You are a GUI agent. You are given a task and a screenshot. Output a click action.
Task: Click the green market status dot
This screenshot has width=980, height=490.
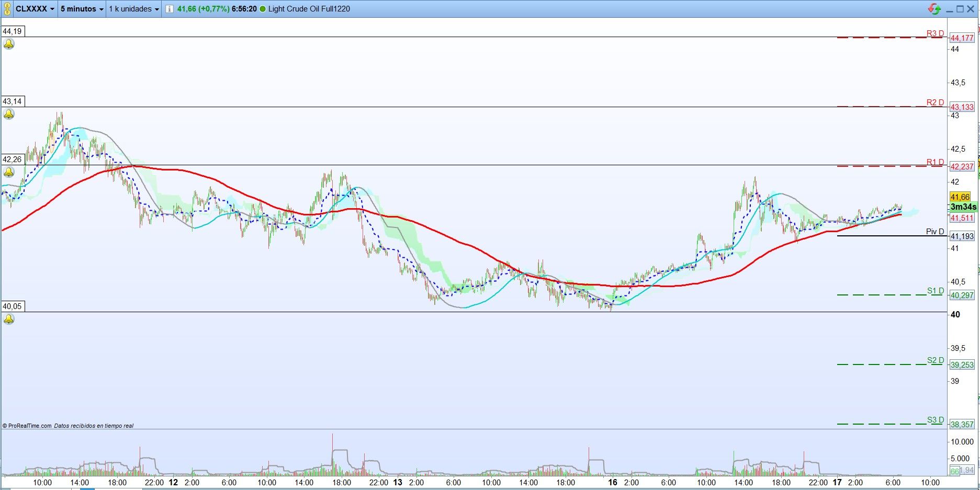coord(263,9)
